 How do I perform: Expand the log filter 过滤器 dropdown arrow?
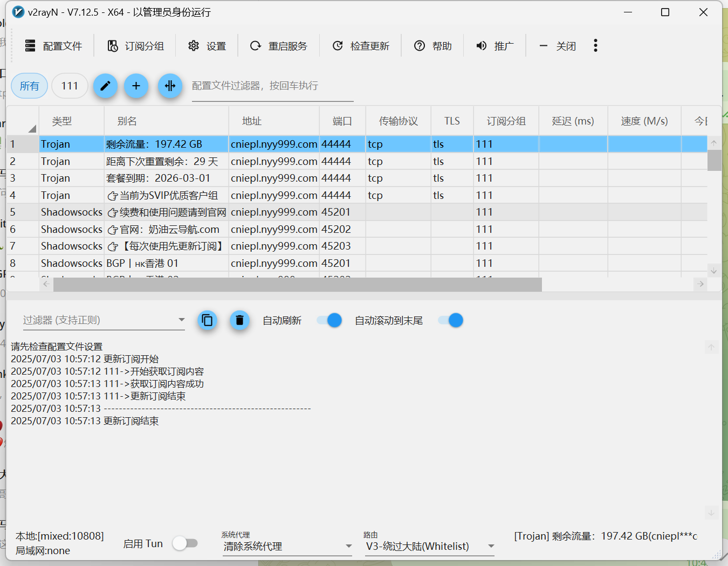181,320
